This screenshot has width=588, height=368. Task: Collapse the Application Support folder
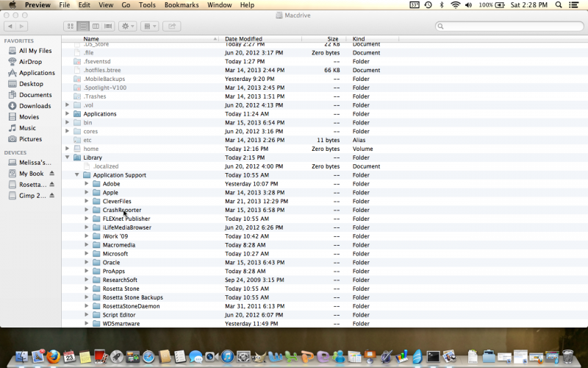tap(77, 175)
